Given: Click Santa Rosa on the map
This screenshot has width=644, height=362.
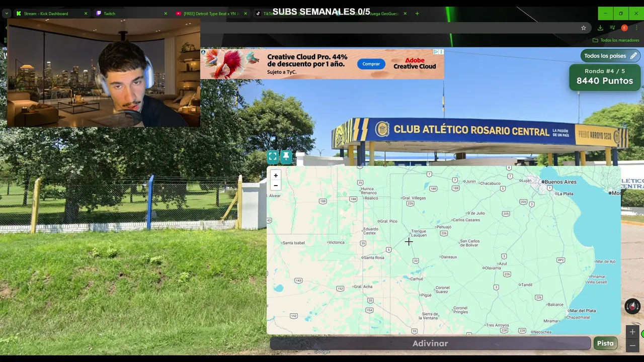Looking at the screenshot, I should [373, 257].
